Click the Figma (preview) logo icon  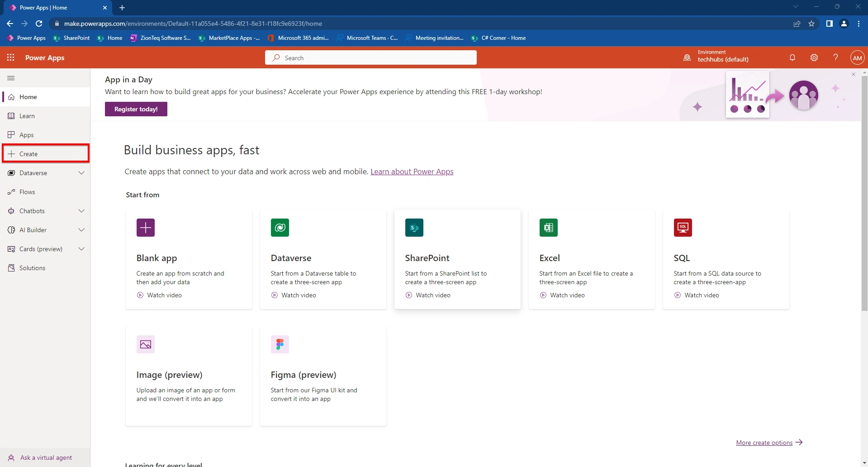(280, 344)
